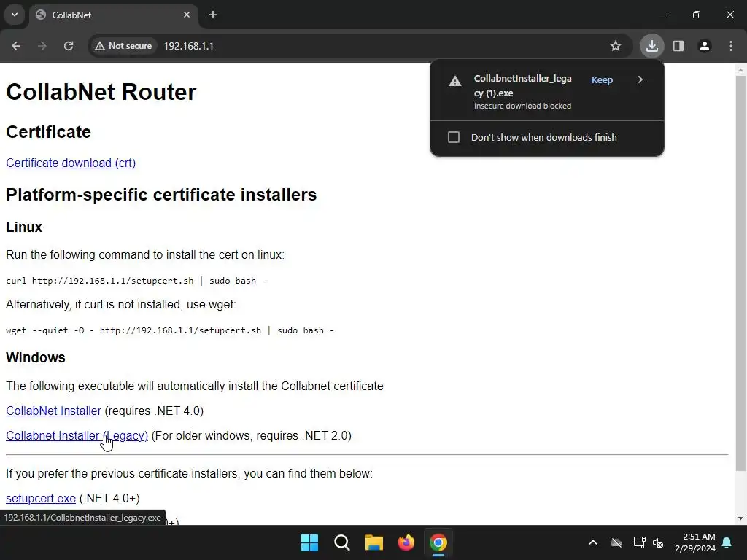
Task: Launch File Explorer from taskbar
Action: pyautogui.click(x=374, y=542)
